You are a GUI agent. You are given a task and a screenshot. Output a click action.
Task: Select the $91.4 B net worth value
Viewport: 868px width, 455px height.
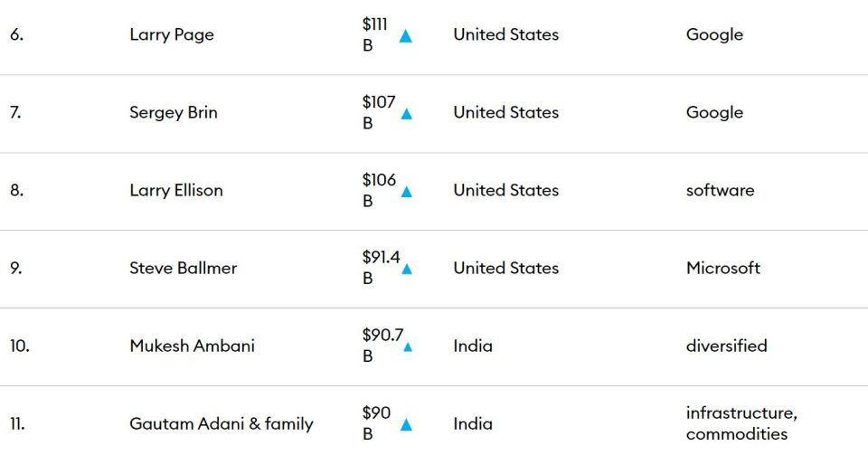pos(381,268)
